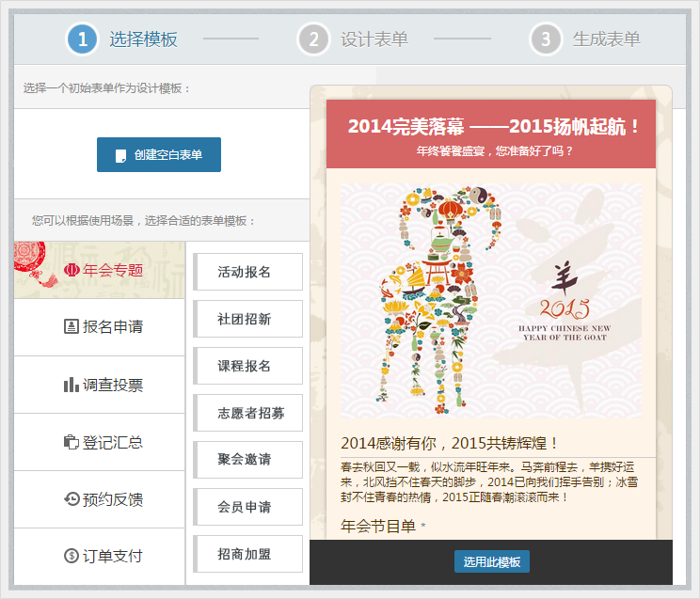The height and width of the screenshot is (599, 700).
Task: Click the 调查投票 bar chart icon
Action: (x=71, y=385)
